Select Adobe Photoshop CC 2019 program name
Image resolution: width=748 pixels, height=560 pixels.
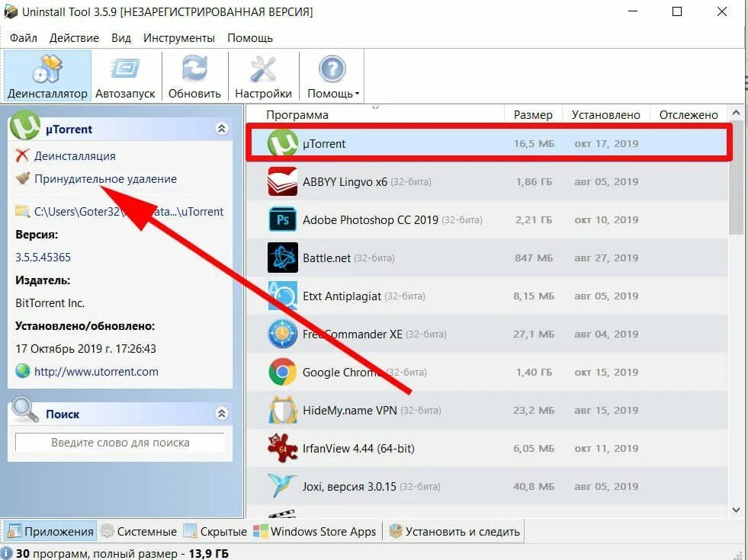pyautogui.click(x=370, y=219)
